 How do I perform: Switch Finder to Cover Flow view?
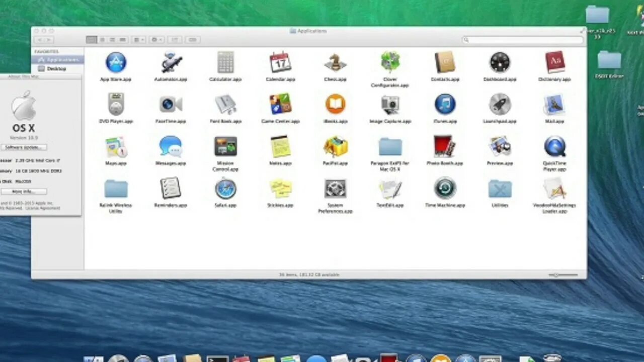pos(123,40)
